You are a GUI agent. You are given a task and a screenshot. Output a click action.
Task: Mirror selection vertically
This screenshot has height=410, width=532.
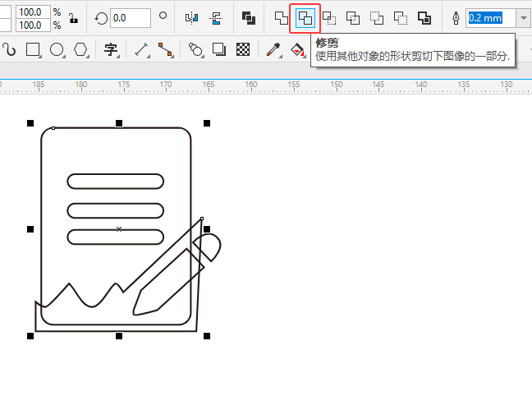tap(216, 17)
